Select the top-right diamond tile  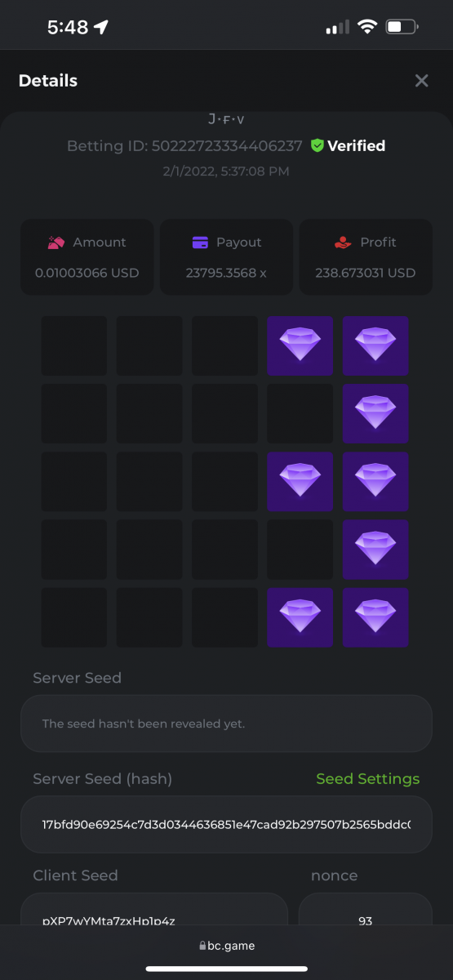point(375,345)
